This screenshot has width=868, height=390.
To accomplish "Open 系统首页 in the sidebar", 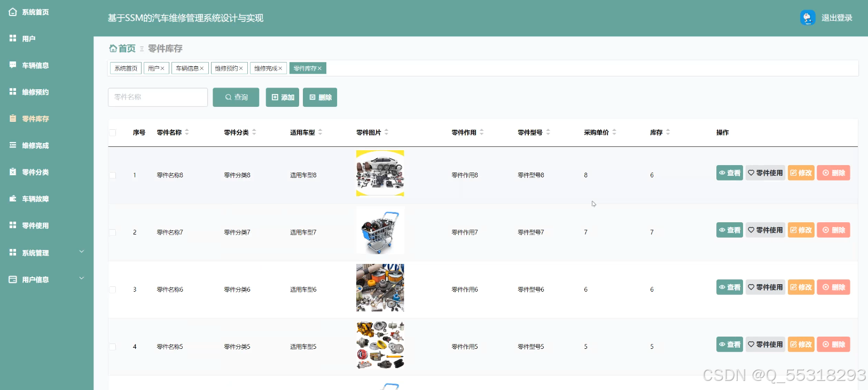I will (x=29, y=12).
